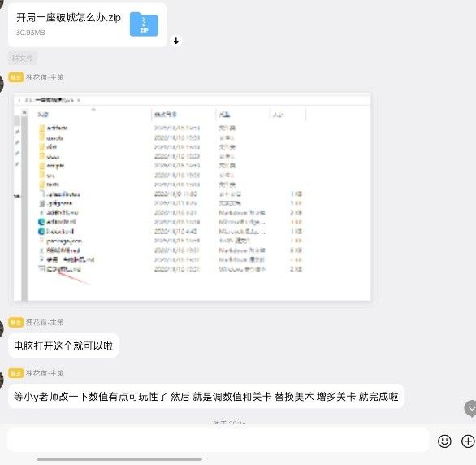Open the shared file explorer screenshot
Image resolution: width=476 pixels, height=465 pixels.
(x=192, y=198)
